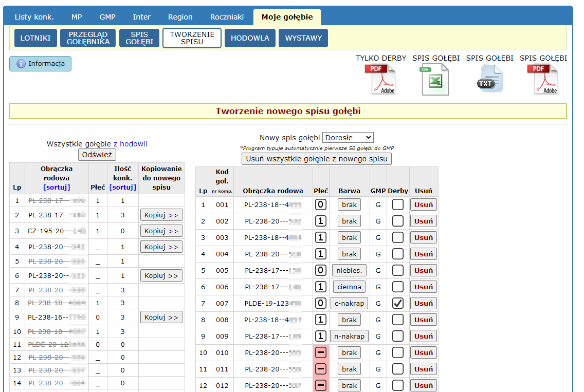Open the Dorosłe list type dropdown
Viewport: 584px width, 392px height.
348,137
